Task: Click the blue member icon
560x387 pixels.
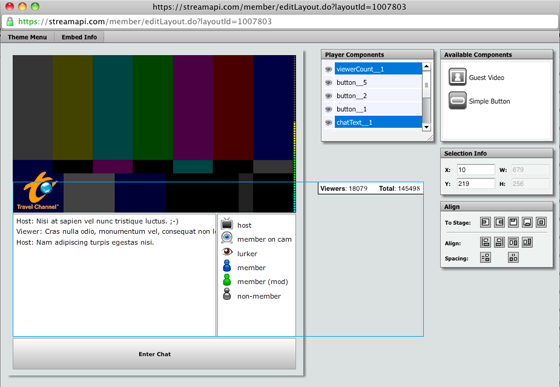Action: pos(227,266)
